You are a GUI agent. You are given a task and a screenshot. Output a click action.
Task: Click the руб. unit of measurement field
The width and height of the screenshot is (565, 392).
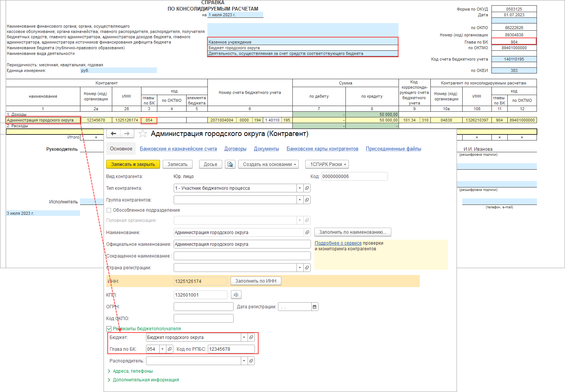tap(118, 70)
